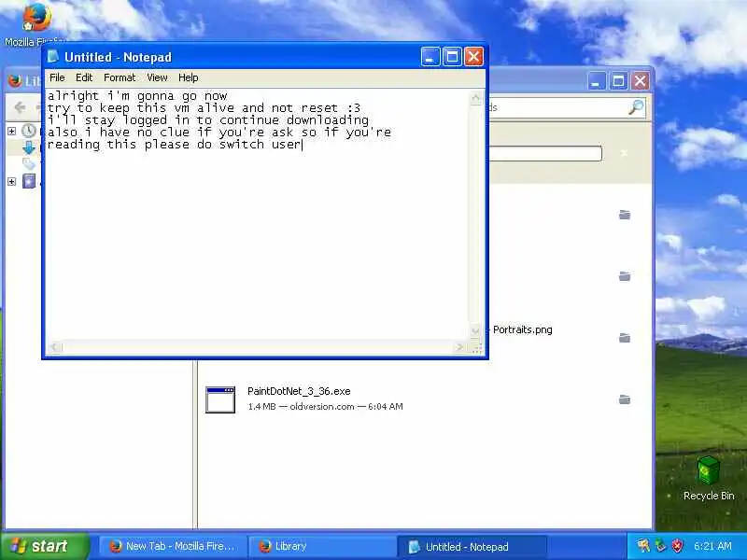Select the All Bookmarks icon in Library
The width and height of the screenshot is (747, 560).
[29, 181]
